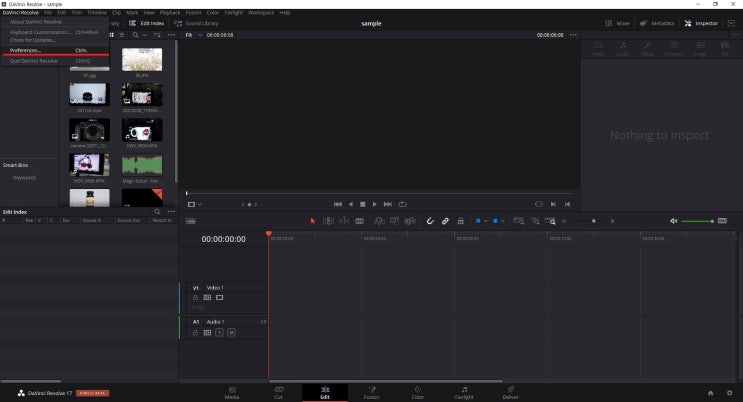
Task: Select the Blade Edit Mode tool
Action: [360, 221]
